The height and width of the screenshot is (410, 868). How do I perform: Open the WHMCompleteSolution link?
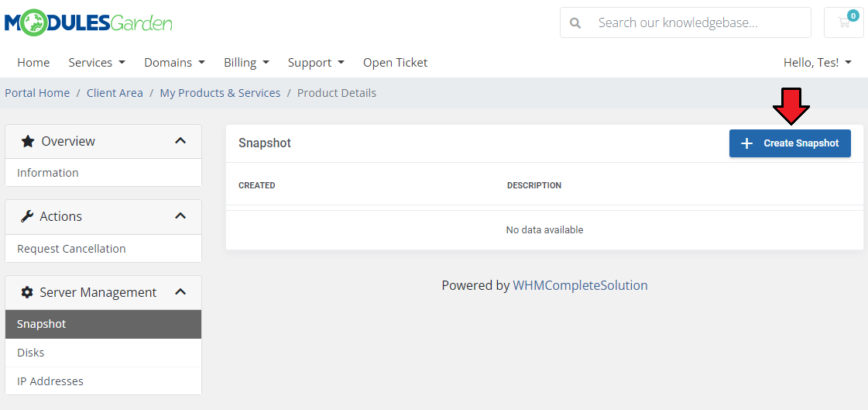click(x=580, y=285)
